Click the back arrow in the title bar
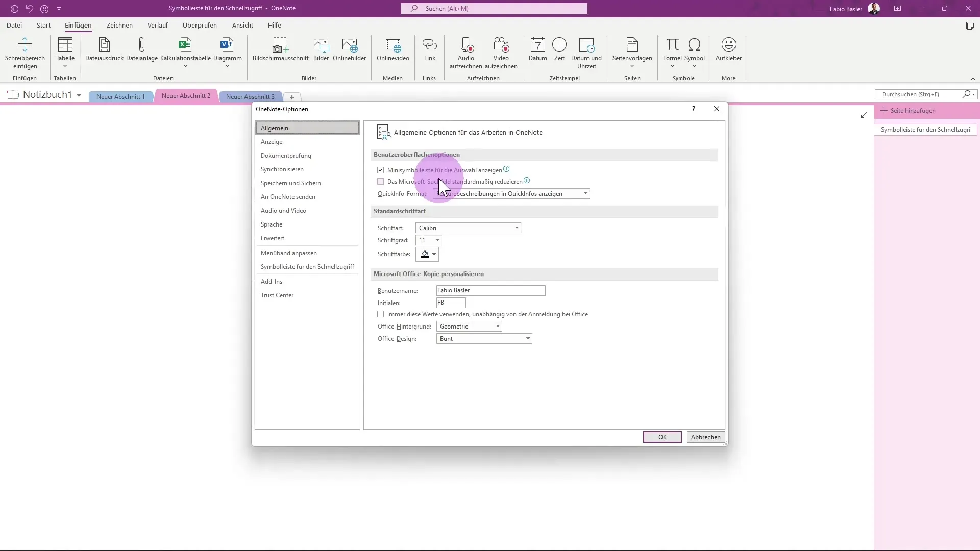The height and width of the screenshot is (551, 980). click(14, 9)
